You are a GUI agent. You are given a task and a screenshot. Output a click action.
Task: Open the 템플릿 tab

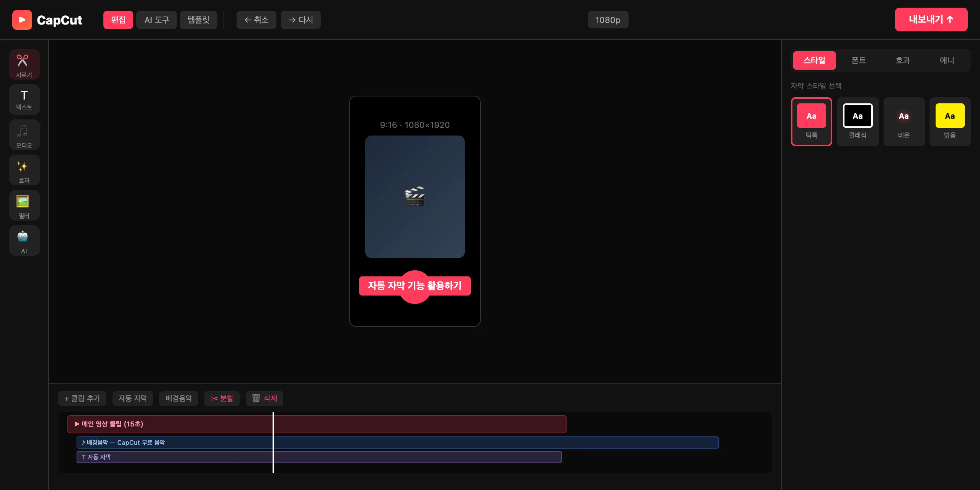pyautogui.click(x=199, y=20)
